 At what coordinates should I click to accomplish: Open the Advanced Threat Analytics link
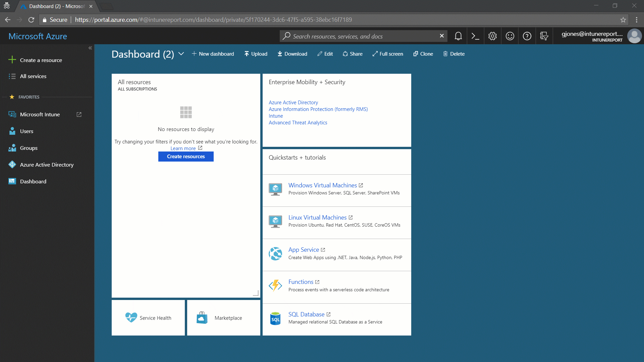click(x=298, y=123)
